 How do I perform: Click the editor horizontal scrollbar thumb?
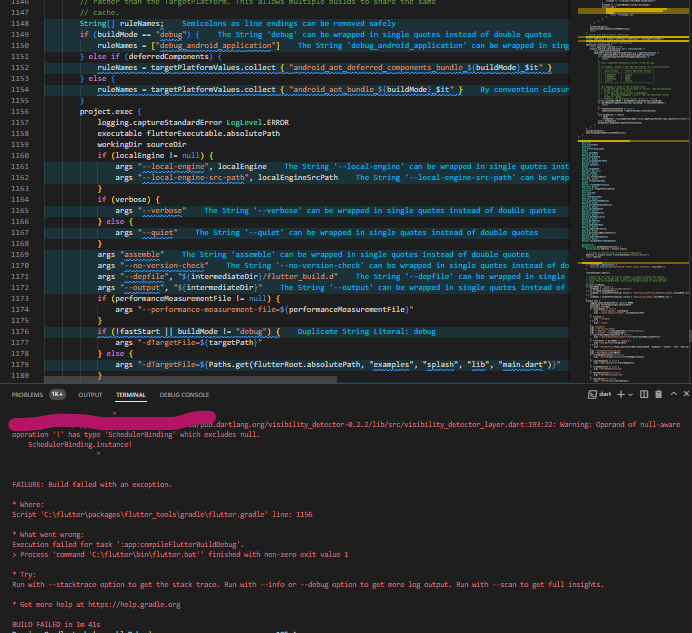(191, 379)
